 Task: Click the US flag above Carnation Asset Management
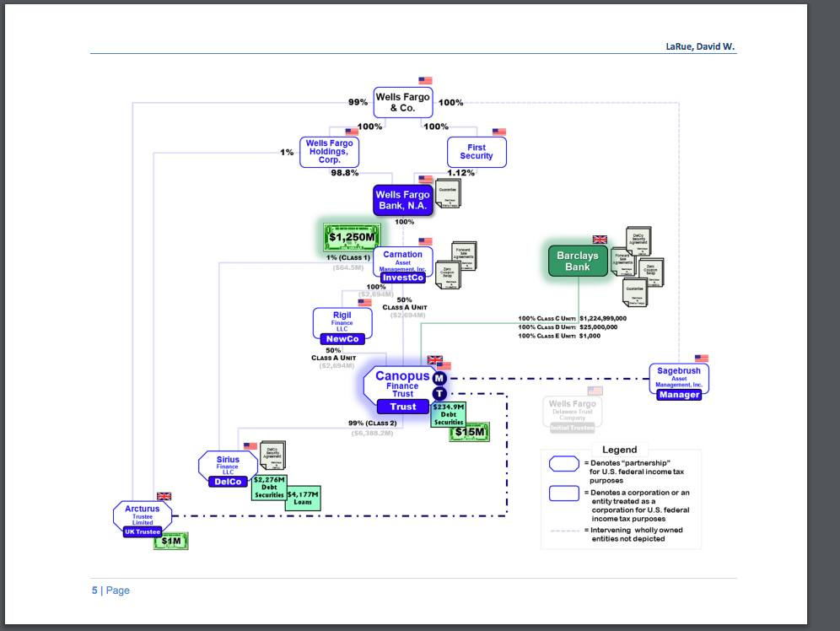point(425,241)
